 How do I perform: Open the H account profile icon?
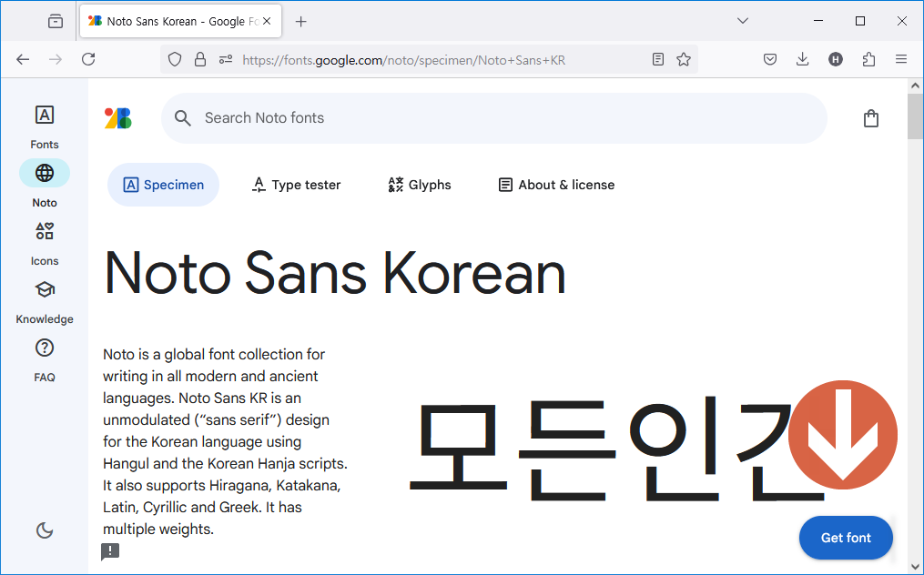[x=836, y=59]
